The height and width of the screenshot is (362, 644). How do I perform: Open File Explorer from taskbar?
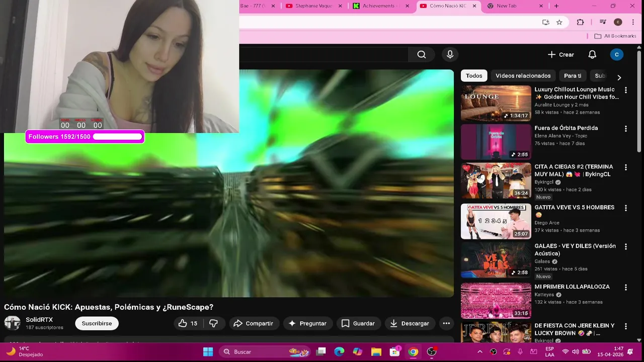pos(376,351)
